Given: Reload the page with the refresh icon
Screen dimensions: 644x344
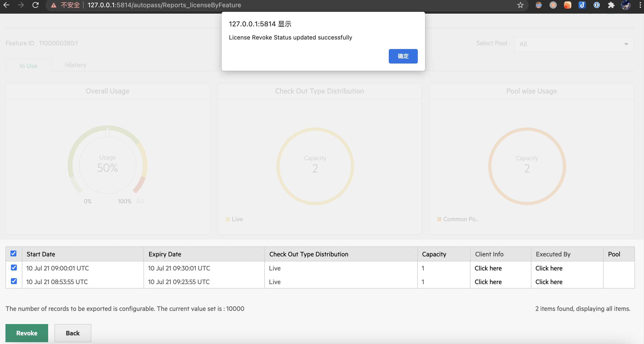Looking at the screenshot, I should coord(35,5).
